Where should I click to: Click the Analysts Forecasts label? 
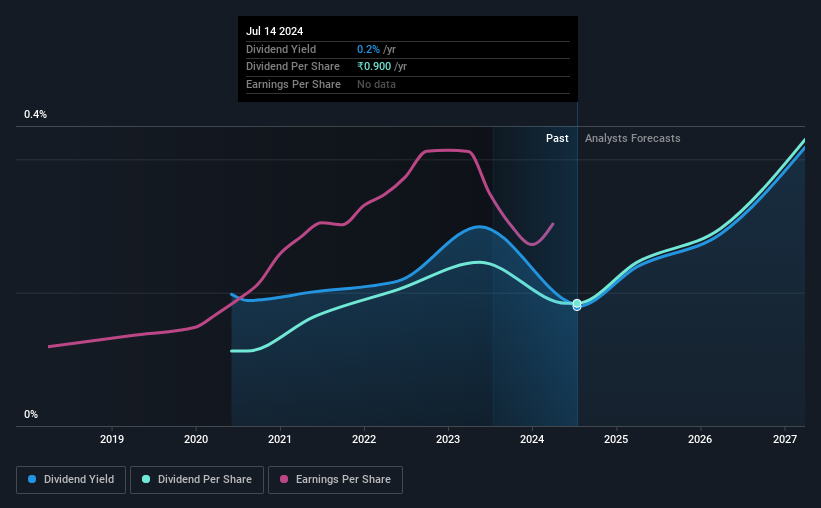(633, 138)
